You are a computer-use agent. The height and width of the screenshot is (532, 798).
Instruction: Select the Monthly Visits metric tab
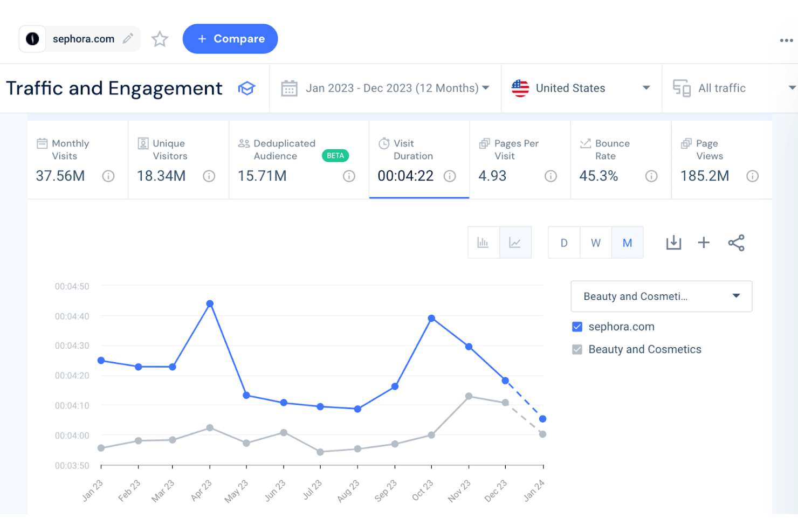[x=78, y=160]
